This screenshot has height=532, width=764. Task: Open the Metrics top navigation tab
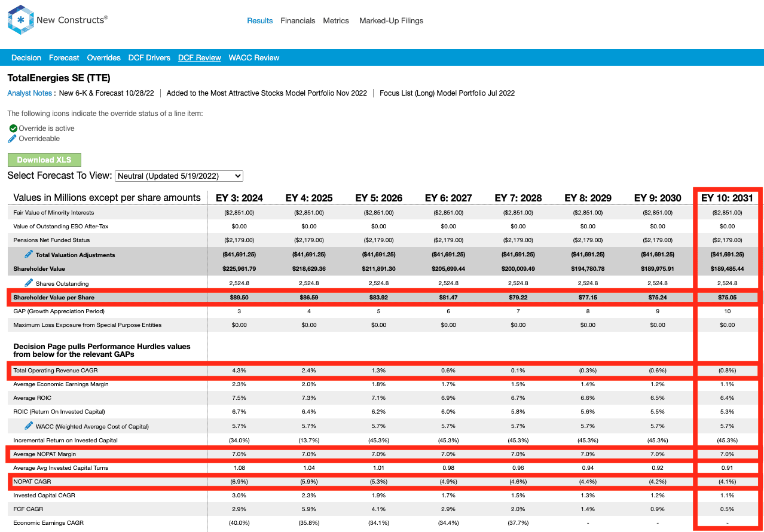pyautogui.click(x=336, y=20)
